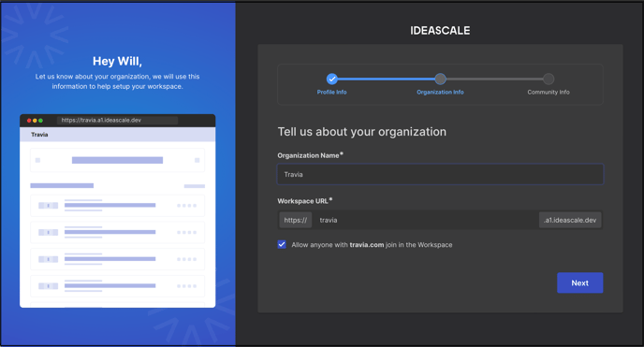Click the https:// prefix label

[x=295, y=220]
